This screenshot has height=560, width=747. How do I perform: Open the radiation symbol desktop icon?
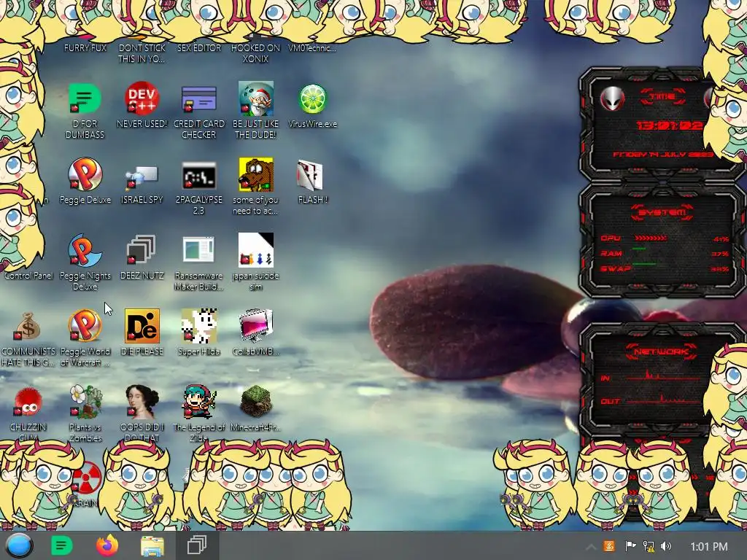[88, 478]
